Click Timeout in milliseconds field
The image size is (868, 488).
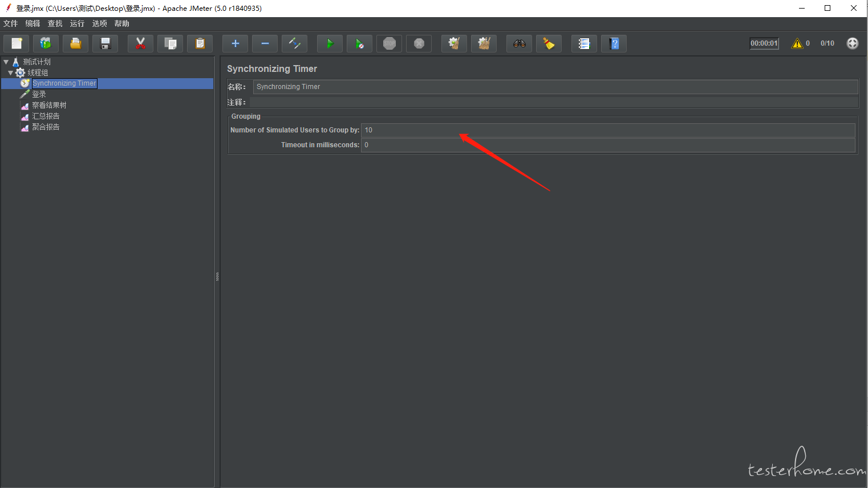[x=608, y=145]
